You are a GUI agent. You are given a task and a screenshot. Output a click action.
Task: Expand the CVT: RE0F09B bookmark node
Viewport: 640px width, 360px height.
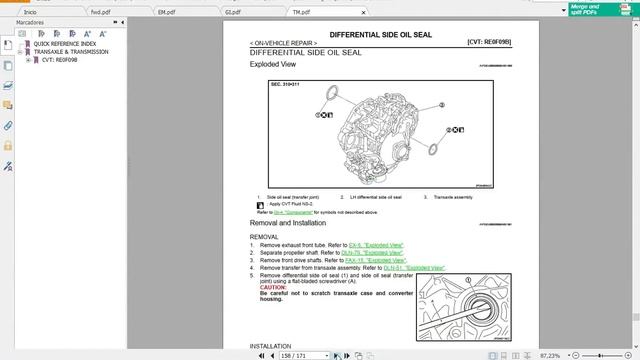click(28, 60)
